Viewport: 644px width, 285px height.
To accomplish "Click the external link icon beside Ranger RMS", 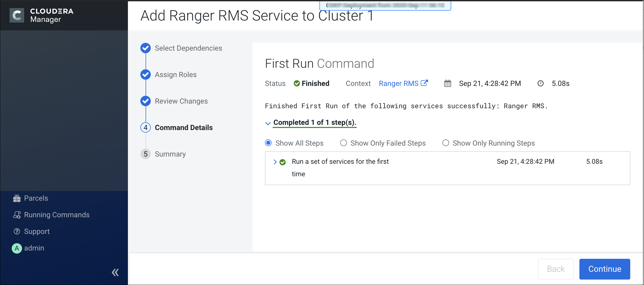I will (424, 83).
